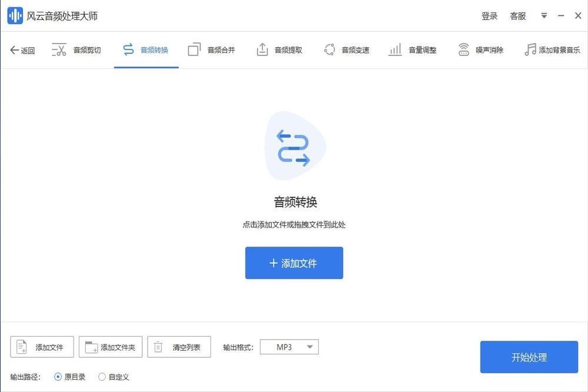Click the overlapping squares 音频合并 icon

click(194, 49)
